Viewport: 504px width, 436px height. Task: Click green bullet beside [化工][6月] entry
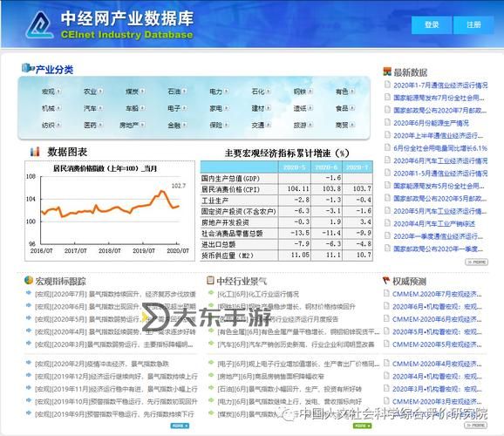point(211,293)
